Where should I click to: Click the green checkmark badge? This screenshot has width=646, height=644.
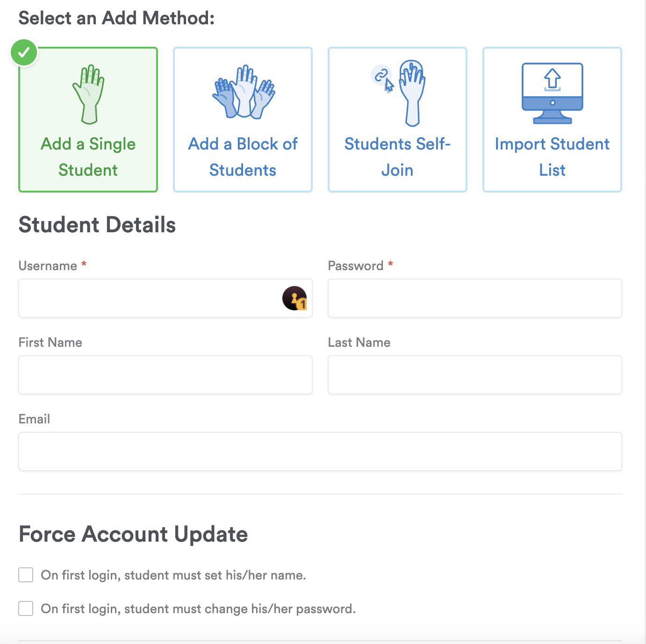point(24,53)
